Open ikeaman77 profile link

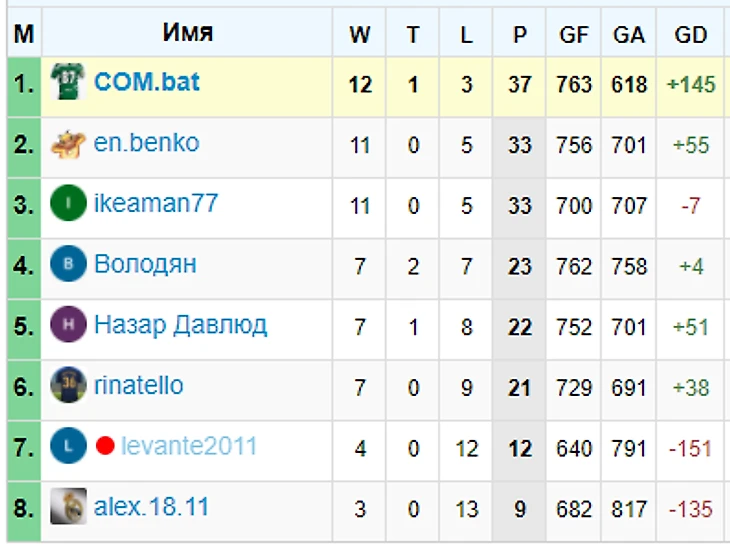155,204
